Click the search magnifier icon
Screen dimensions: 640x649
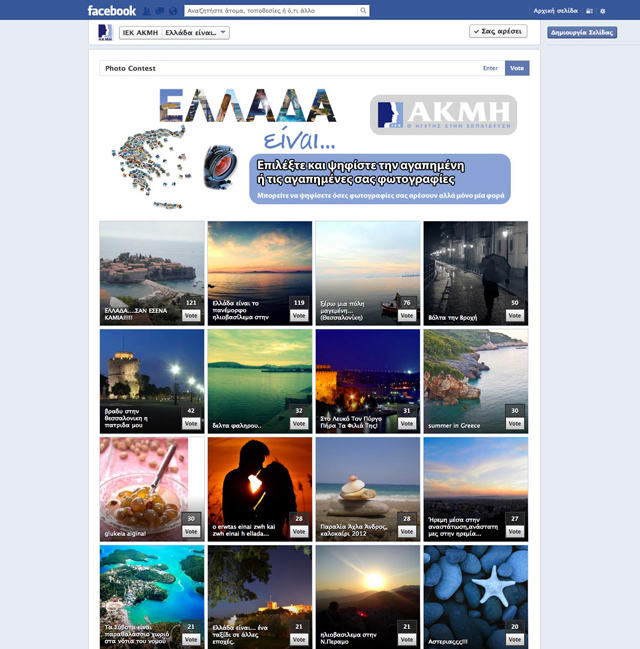pyautogui.click(x=362, y=11)
